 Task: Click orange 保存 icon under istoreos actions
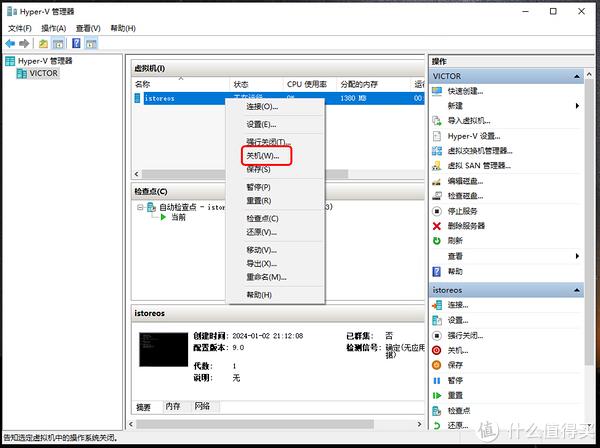pyautogui.click(x=437, y=365)
